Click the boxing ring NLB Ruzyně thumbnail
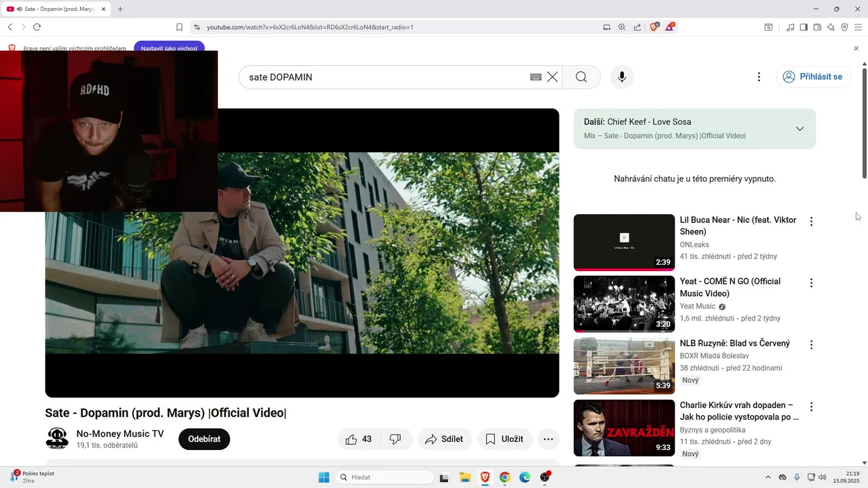Viewport: 868px width, 488px height. [x=624, y=366]
